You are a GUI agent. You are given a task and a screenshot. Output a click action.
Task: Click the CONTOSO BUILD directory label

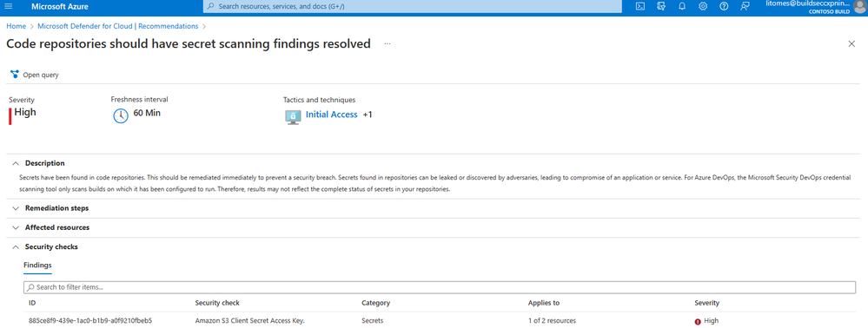click(830, 11)
